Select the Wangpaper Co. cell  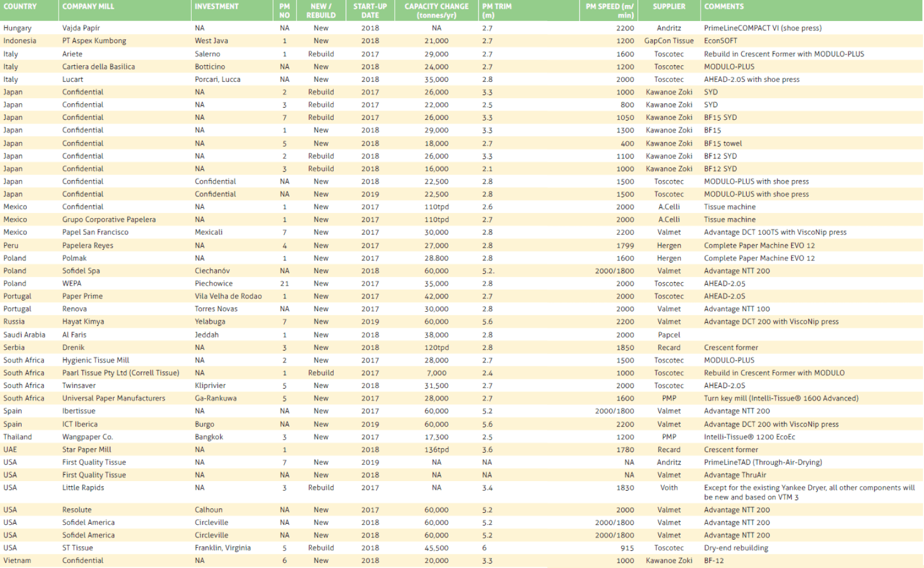click(x=88, y=437)
